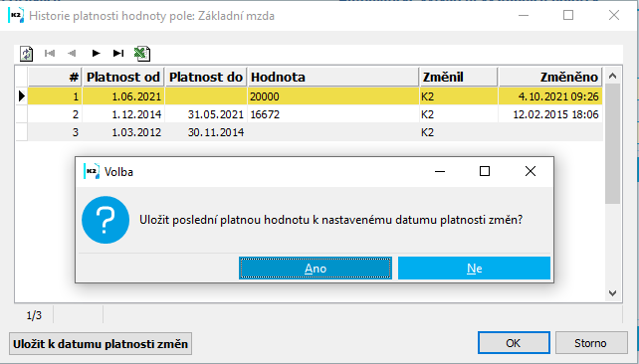Viewport: 639px width, 364px height.
Task: Close the Volba dialog window
Action: (531, 171)
